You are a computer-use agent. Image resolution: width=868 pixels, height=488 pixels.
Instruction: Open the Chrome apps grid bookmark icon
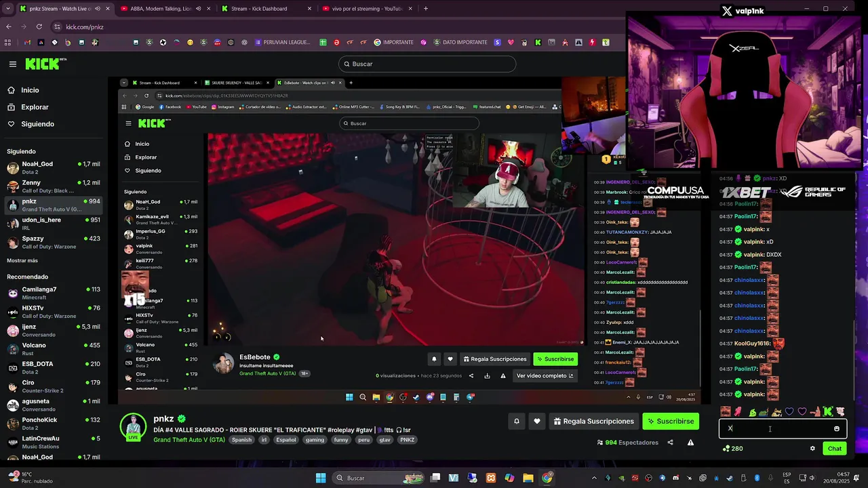[7, 42]
